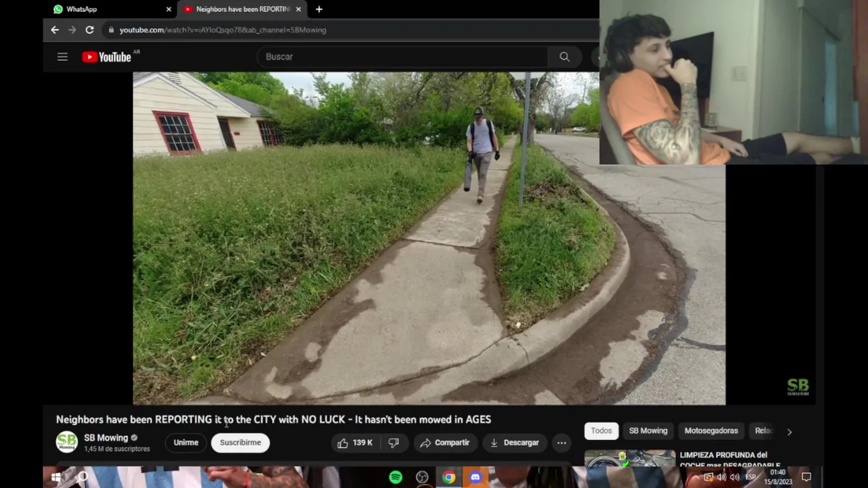Click the browser forward arrow

72,30
